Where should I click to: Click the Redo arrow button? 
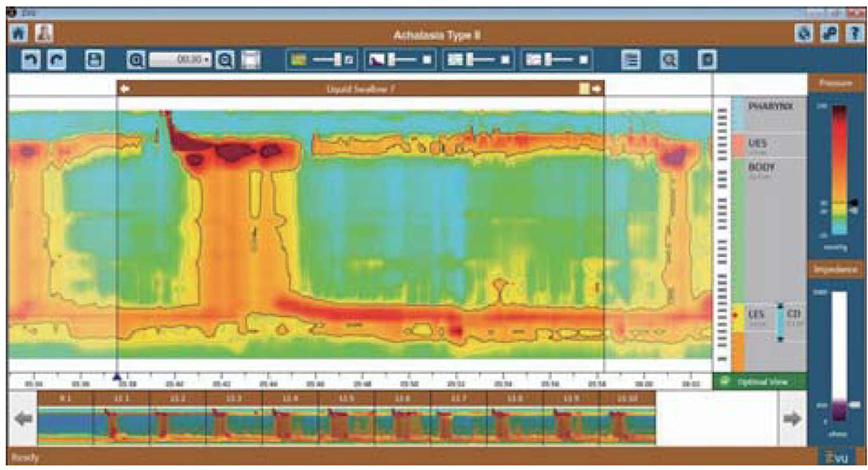click(53, 60)
